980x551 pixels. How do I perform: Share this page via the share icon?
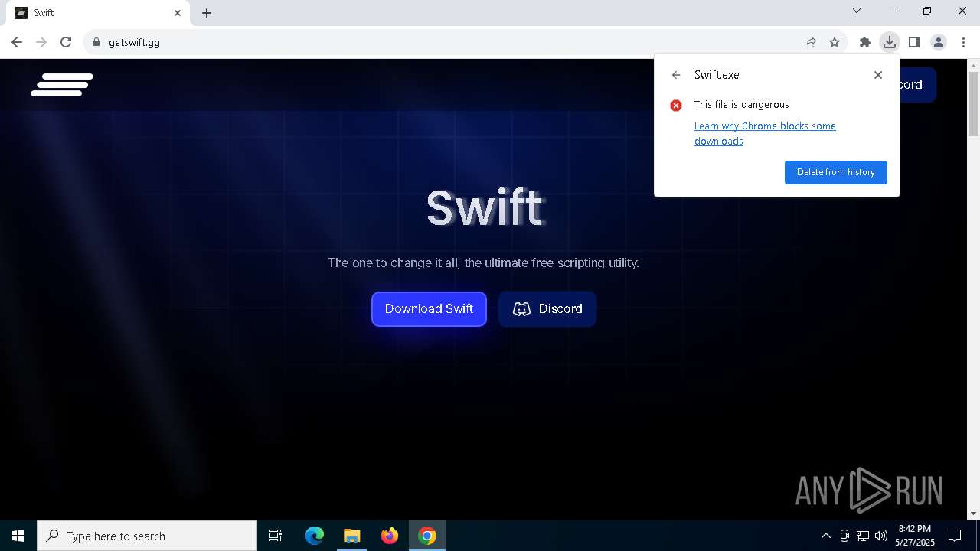(x=810, y=42)
